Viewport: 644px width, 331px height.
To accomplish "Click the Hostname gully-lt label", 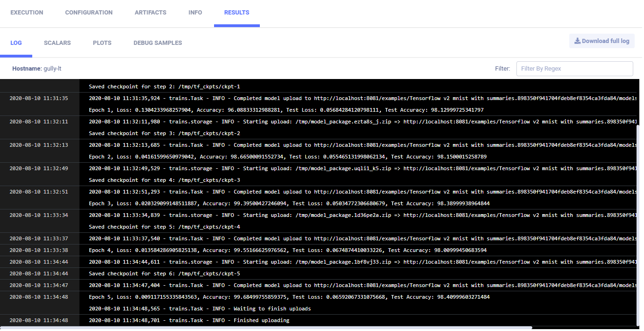I will point(37,69).
